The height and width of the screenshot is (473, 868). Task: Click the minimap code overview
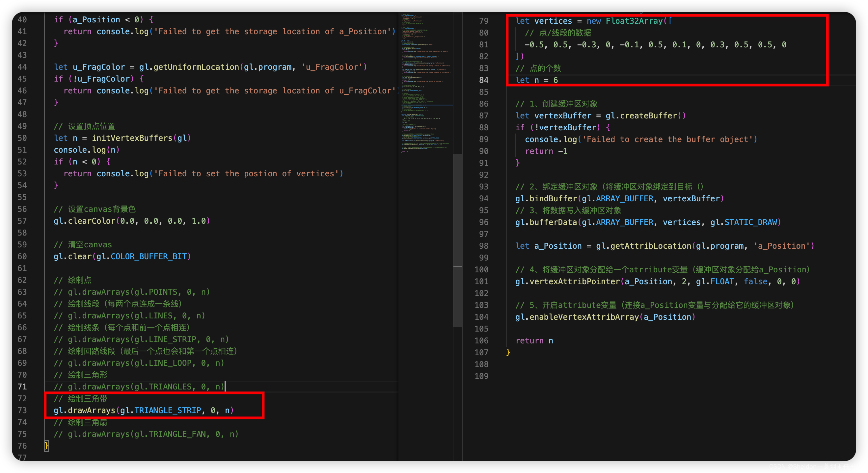click(x=425, y=84)
